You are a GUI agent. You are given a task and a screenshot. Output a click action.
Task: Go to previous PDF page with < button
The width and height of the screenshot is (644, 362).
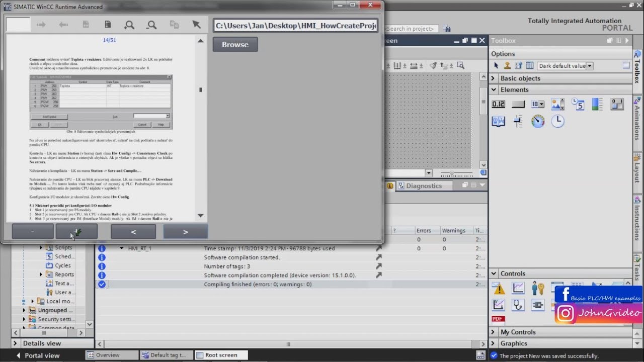pos(133,232)
